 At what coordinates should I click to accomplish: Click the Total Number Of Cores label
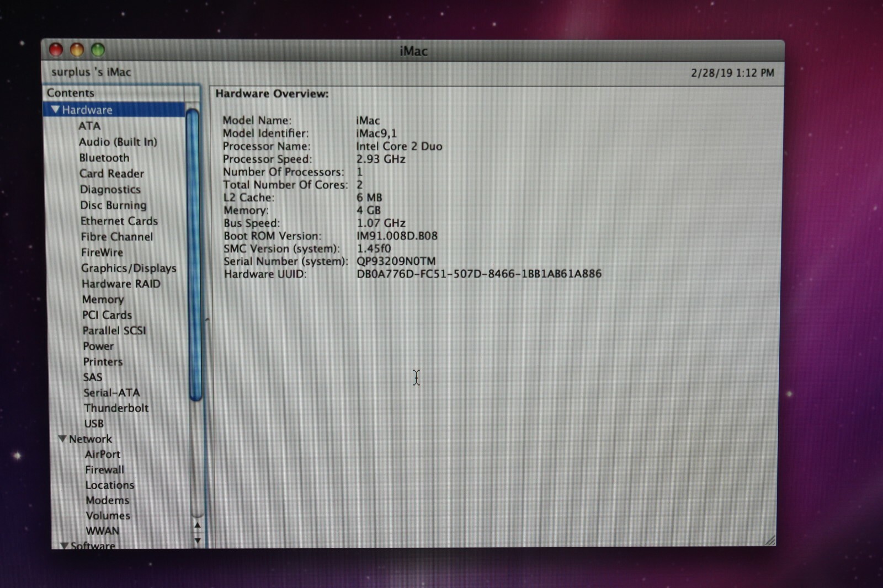(285, 185)
